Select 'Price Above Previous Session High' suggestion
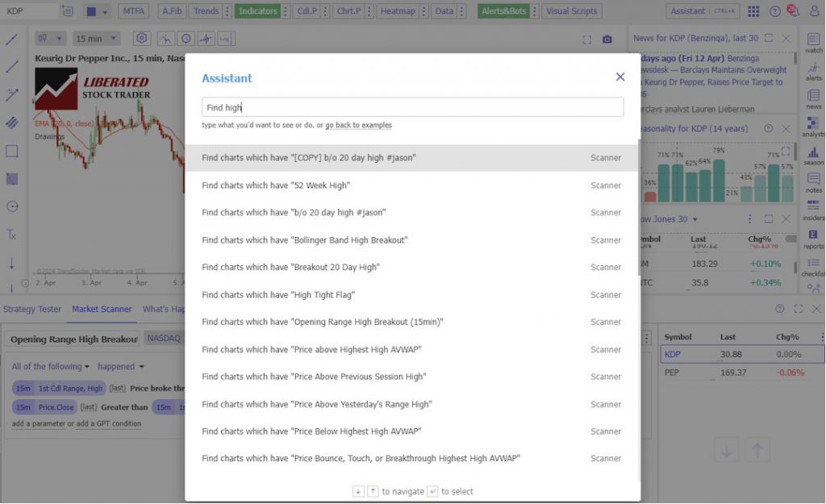Screen dimensions: 826x504 (411, 377)
